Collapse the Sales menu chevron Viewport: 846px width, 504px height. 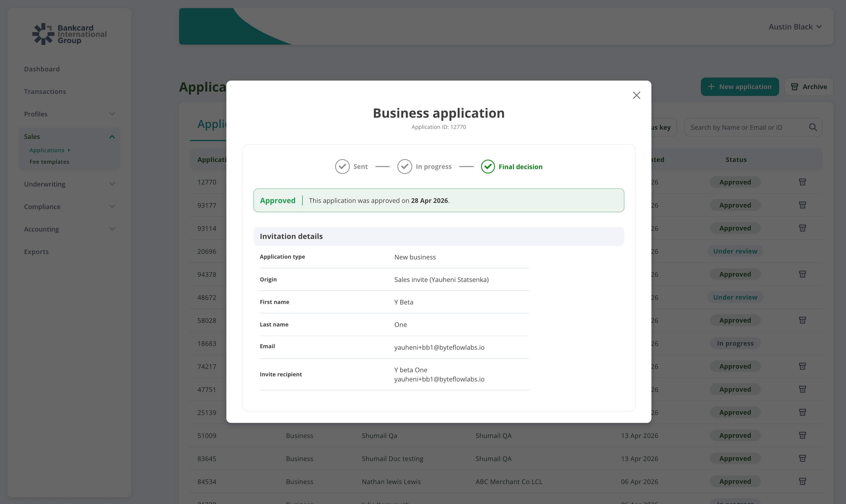[112, 137]
